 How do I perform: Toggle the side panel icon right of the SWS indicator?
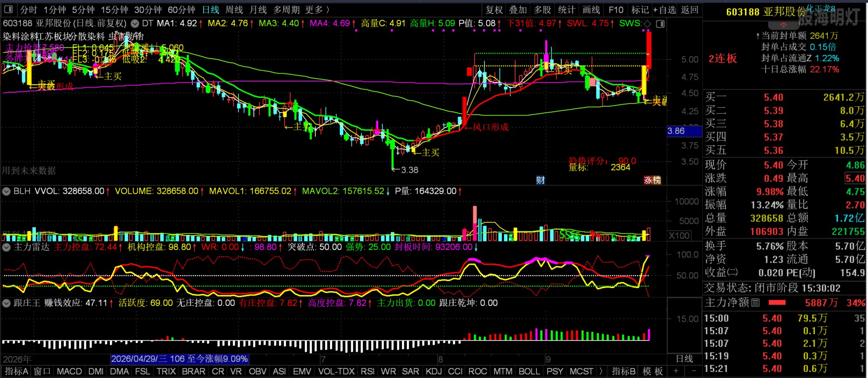coord(660,23)
